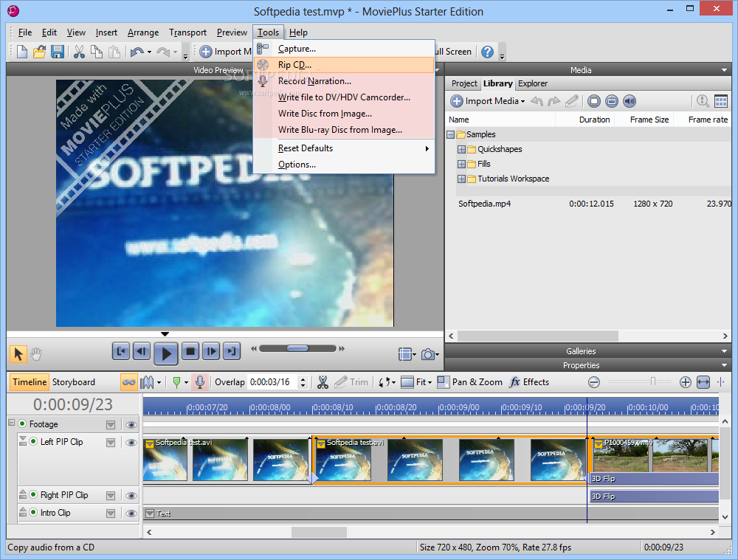Open Help with the question mark icon
This screenshot has height=560, width=738.
tap(488, 52)
